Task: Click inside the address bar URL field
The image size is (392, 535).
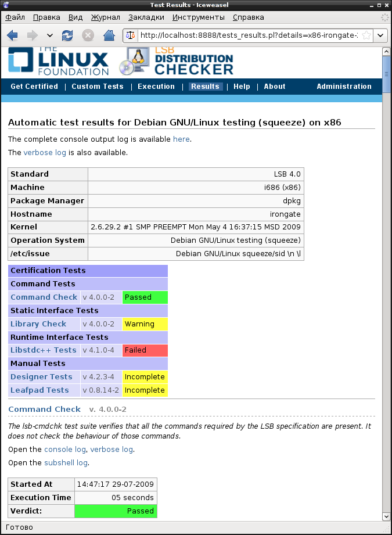Action: pos(249,35)
